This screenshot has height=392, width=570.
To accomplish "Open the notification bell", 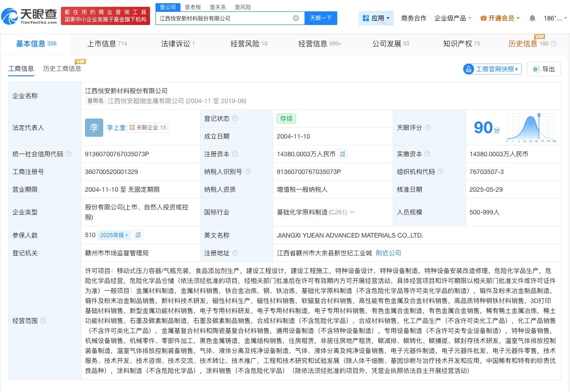I will point(532,18).
